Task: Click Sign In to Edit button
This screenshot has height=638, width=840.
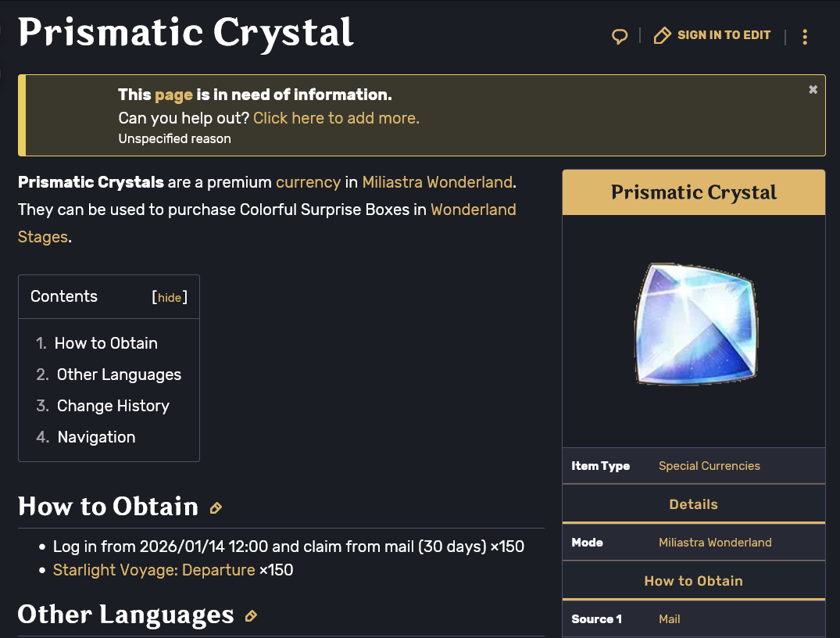Action: (724, 35)
